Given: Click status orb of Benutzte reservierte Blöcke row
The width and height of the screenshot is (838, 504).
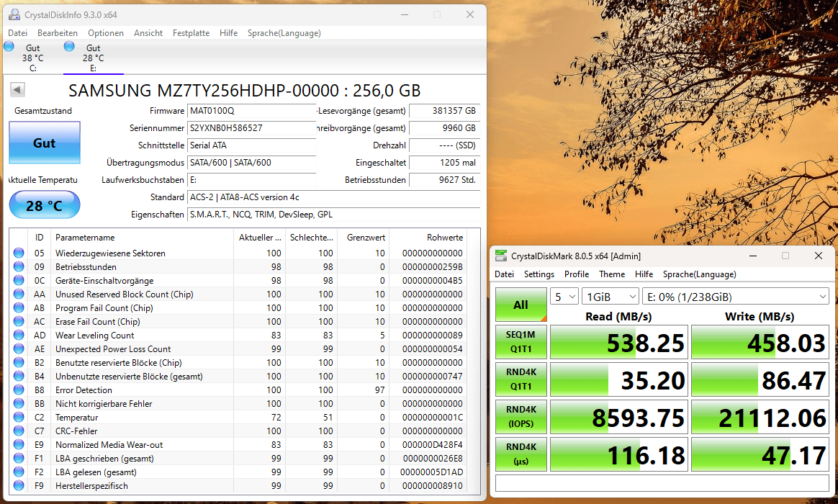Looking at the screenshot, I should [19, 362].
